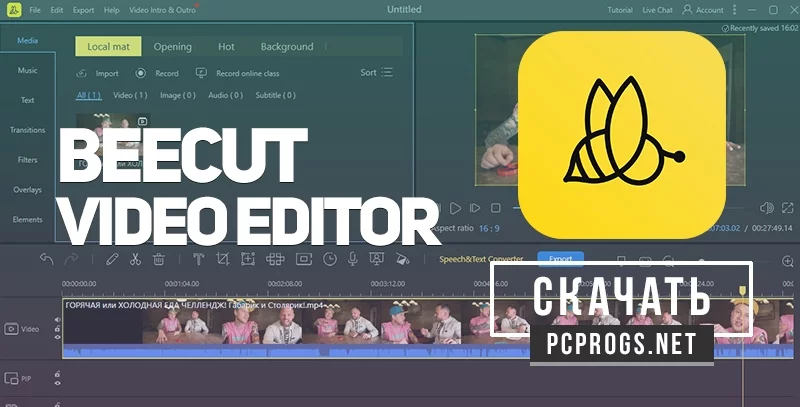Stop the preview playback

coord(495,208)
